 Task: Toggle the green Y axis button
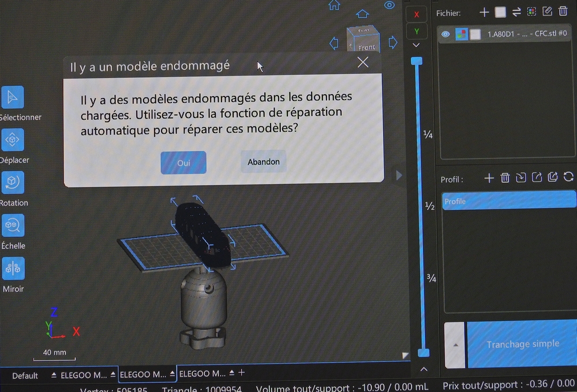pyautogui.click(x=417, y=31)
